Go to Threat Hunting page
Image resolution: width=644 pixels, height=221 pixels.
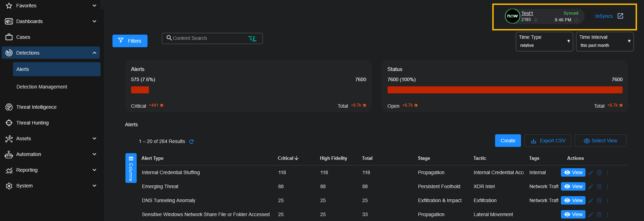32,123
